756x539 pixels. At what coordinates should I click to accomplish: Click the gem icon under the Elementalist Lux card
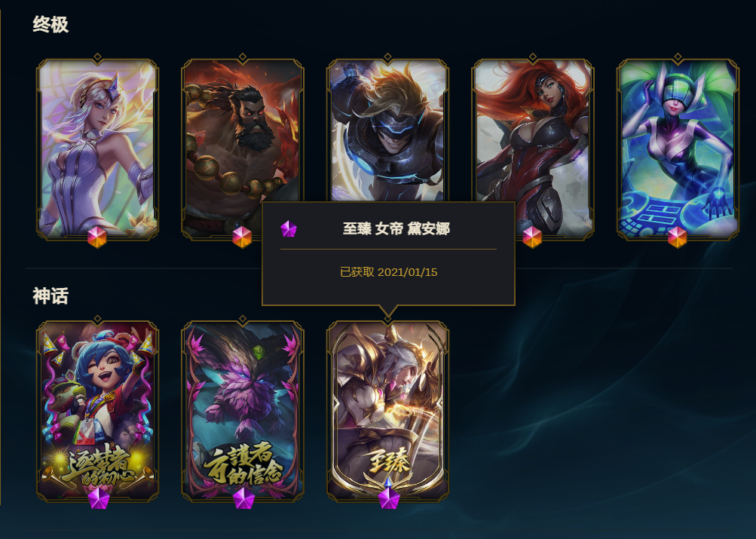(x=97, y=237)
